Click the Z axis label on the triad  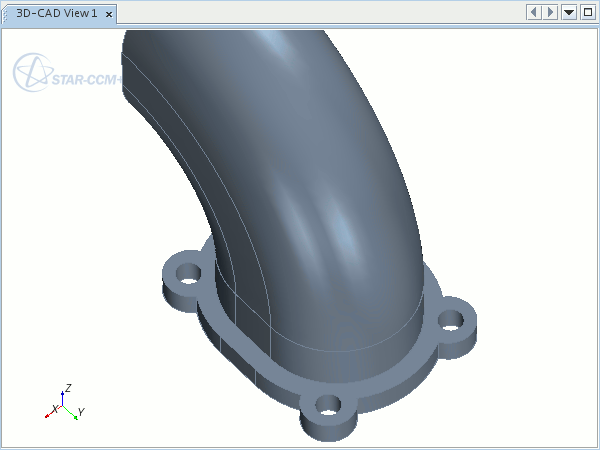click(x=67, y=387)
